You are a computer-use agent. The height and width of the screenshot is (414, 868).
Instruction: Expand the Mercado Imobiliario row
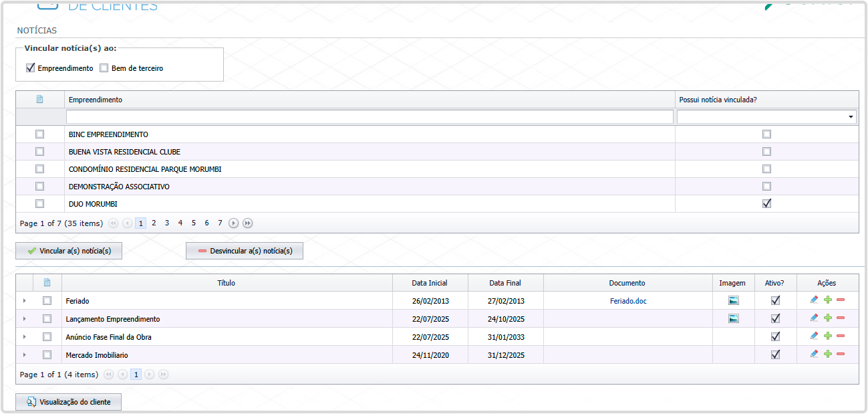(x=24, y=355)
